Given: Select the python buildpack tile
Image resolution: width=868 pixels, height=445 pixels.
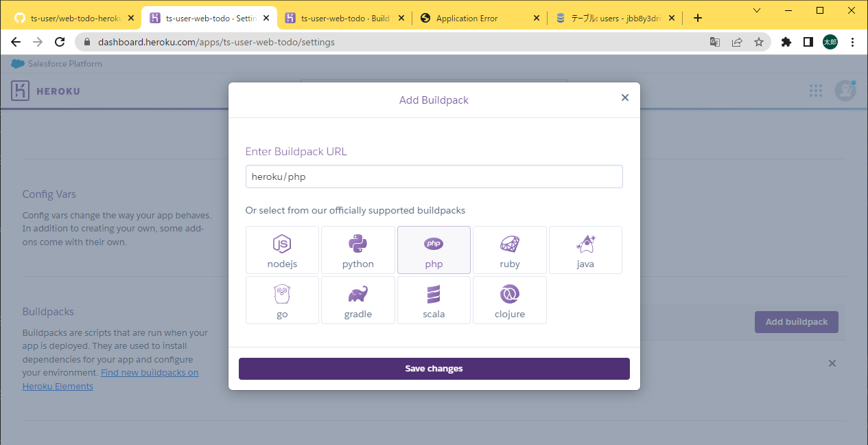Looking at the screenshot, I should click(x=358, y=250).
